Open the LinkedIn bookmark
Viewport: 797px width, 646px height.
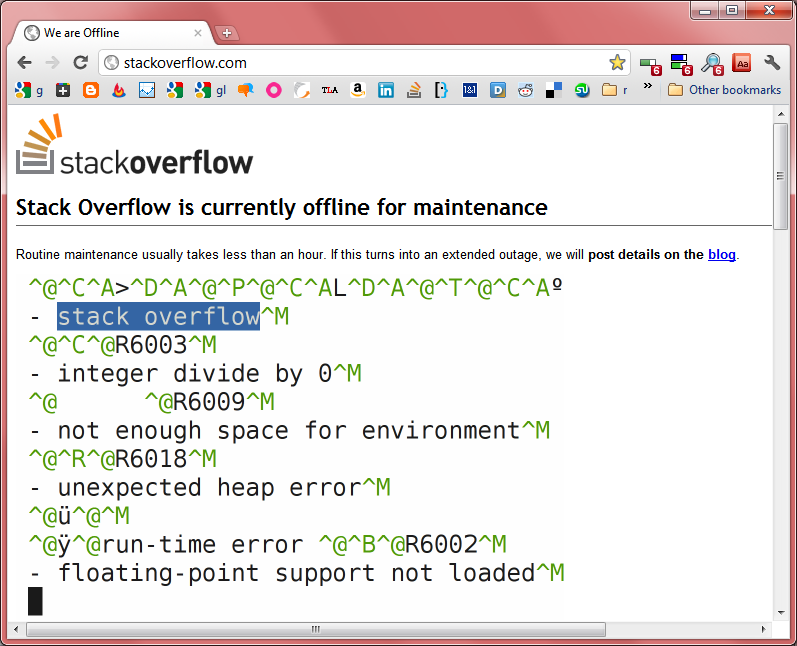tap(386, 90)
